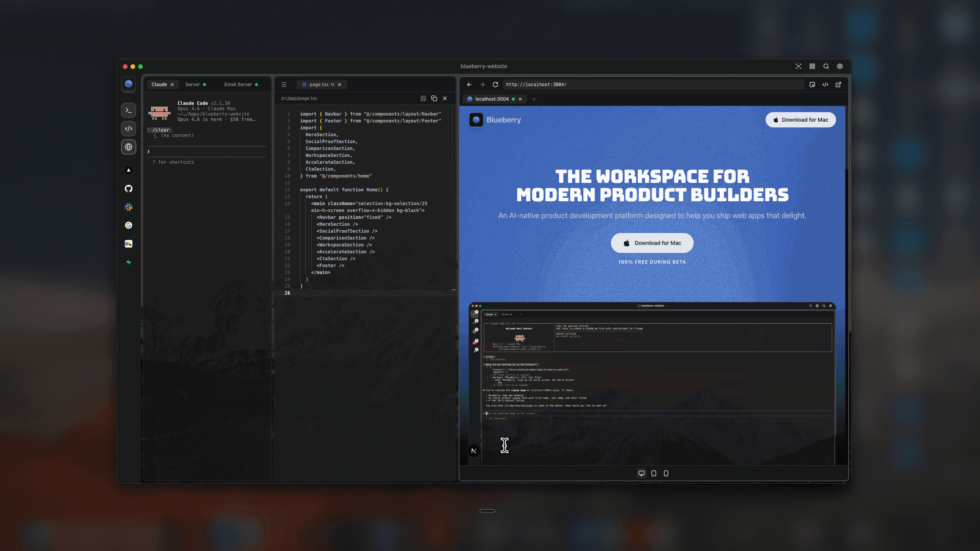Toggle mobile preview mode below the page
The image size is (980, 551).
[x=666, y=473]
